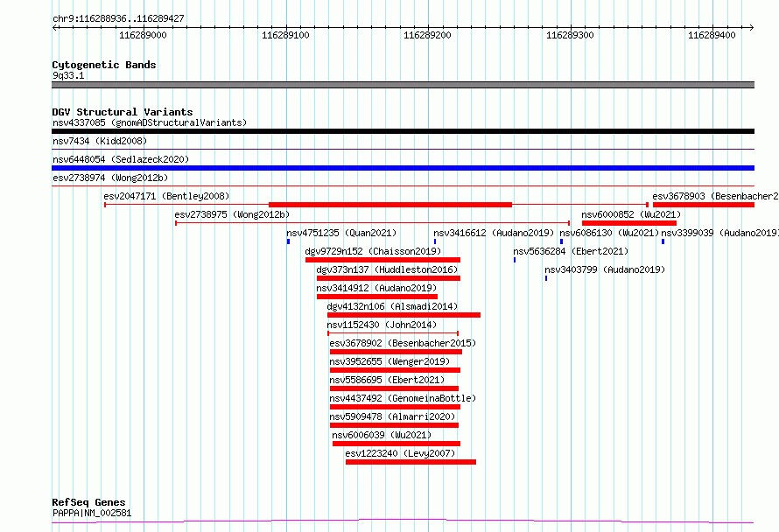
Task: Select the small blue nsv3416612 marker
Action: (x=435, y=241)
